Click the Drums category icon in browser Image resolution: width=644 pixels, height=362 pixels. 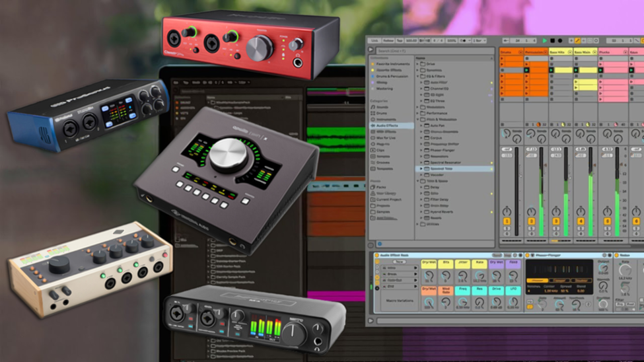371,113
